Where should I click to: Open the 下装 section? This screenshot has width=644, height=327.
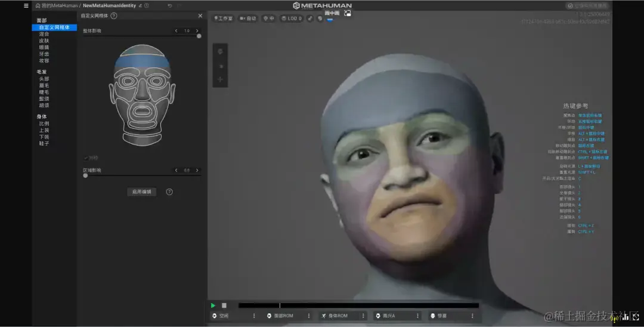[x=44, y=137]
